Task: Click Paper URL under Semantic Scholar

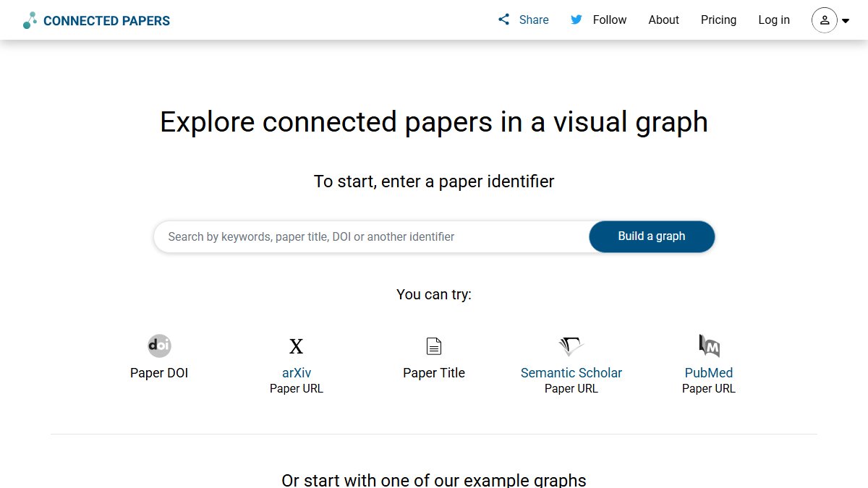Action: [571, 389]
